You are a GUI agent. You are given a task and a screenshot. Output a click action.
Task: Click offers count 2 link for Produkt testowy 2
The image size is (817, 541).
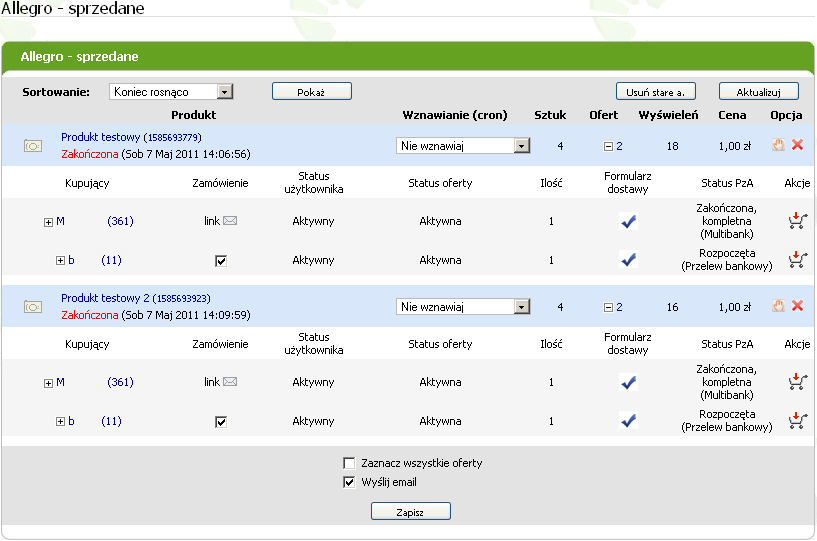tap(619, 308)
